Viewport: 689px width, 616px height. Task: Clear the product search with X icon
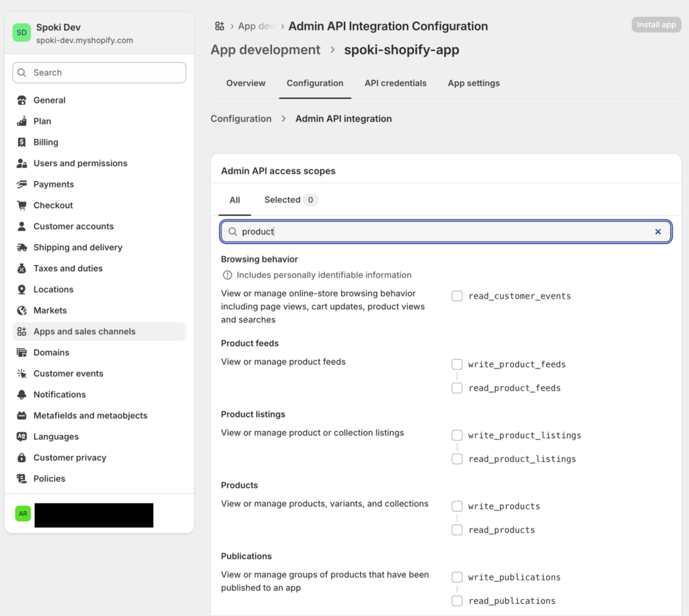657,231
